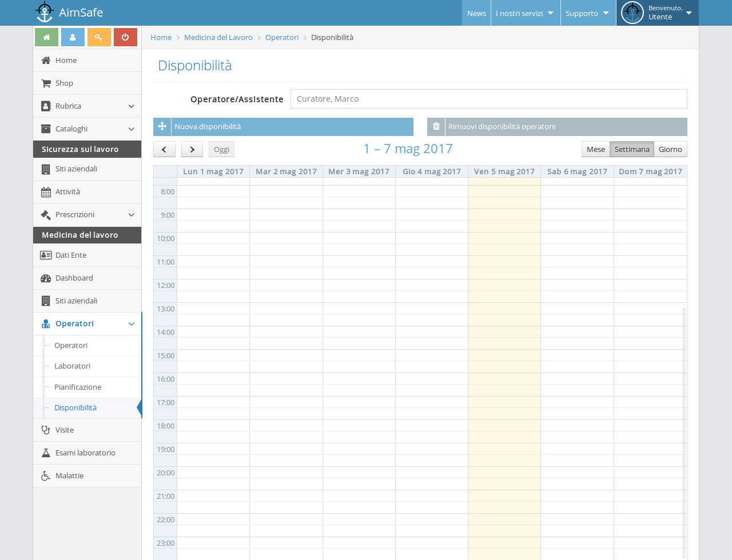732x560 pixels.
Task: Click the Oggi today button
Action: pyautogui.click(x=221, y=149)
